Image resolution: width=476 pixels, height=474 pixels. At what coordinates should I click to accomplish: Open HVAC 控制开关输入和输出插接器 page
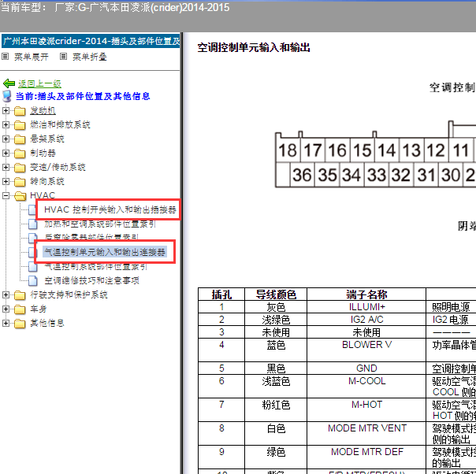(110, 209)
